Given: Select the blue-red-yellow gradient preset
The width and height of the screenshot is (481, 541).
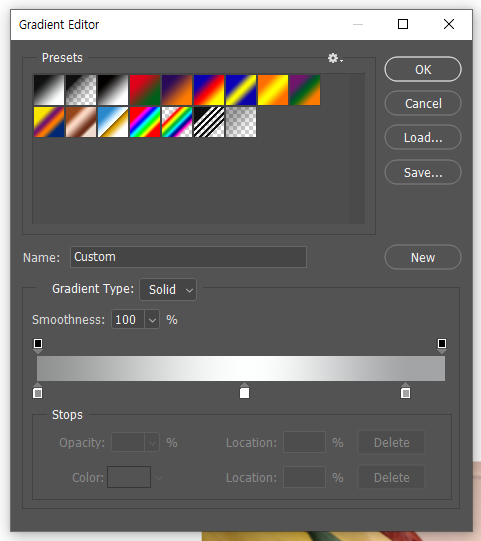Looking at the screenshot, I should pyautogui.click(x=209, y=90).
